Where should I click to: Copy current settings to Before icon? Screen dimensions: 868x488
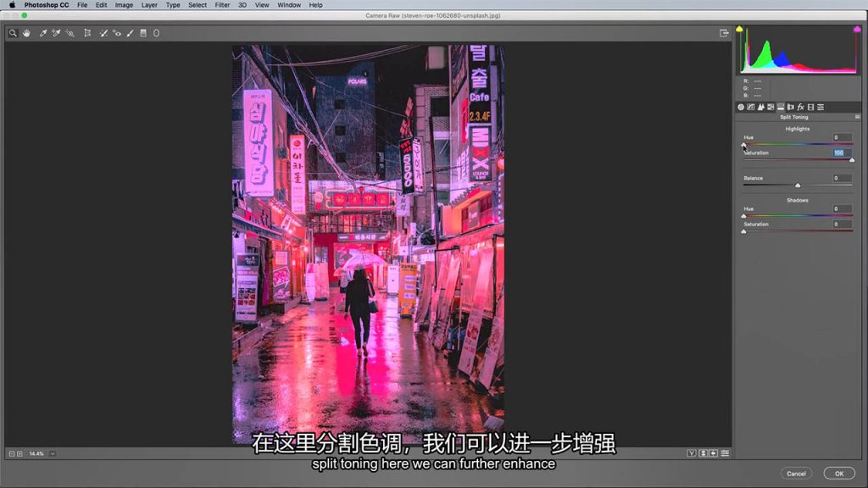714,454
